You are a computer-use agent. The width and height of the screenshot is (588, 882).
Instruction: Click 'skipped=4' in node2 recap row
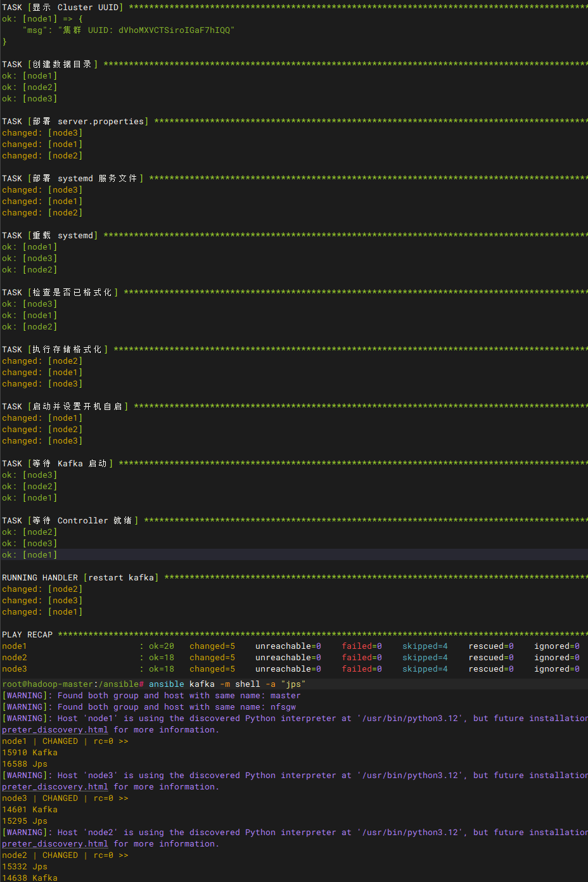(425, 658)
